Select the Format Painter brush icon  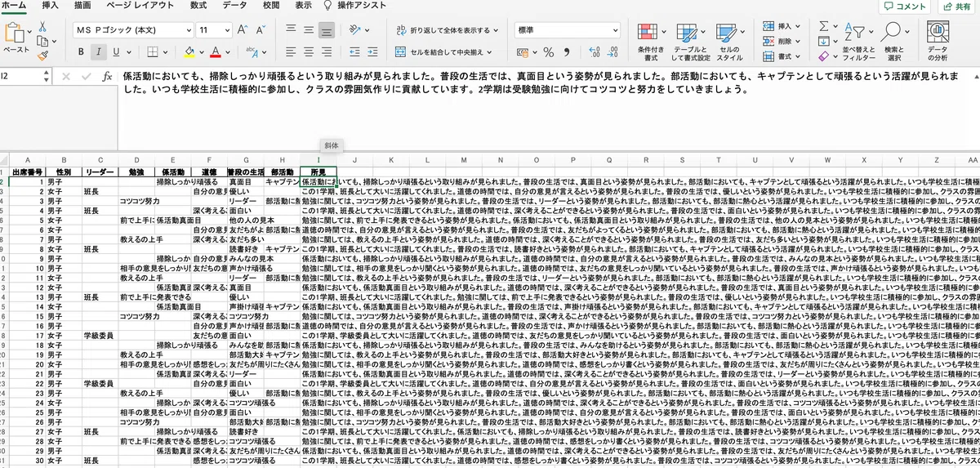coord(43,56)
